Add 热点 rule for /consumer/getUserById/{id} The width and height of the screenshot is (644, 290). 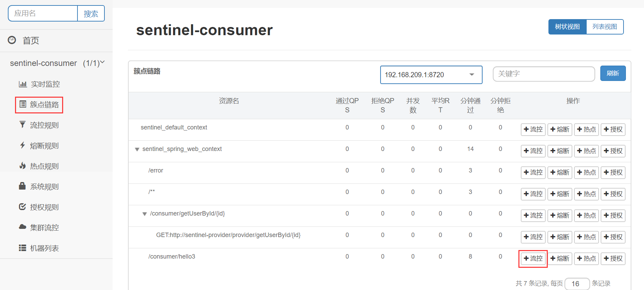(586, 216)
